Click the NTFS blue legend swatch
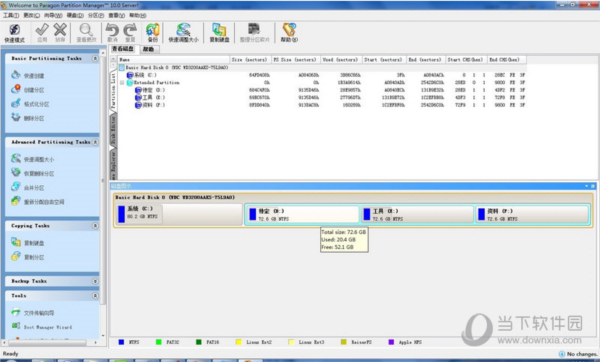The height and width of the screenshot is (362, 600). coord(121,342)
